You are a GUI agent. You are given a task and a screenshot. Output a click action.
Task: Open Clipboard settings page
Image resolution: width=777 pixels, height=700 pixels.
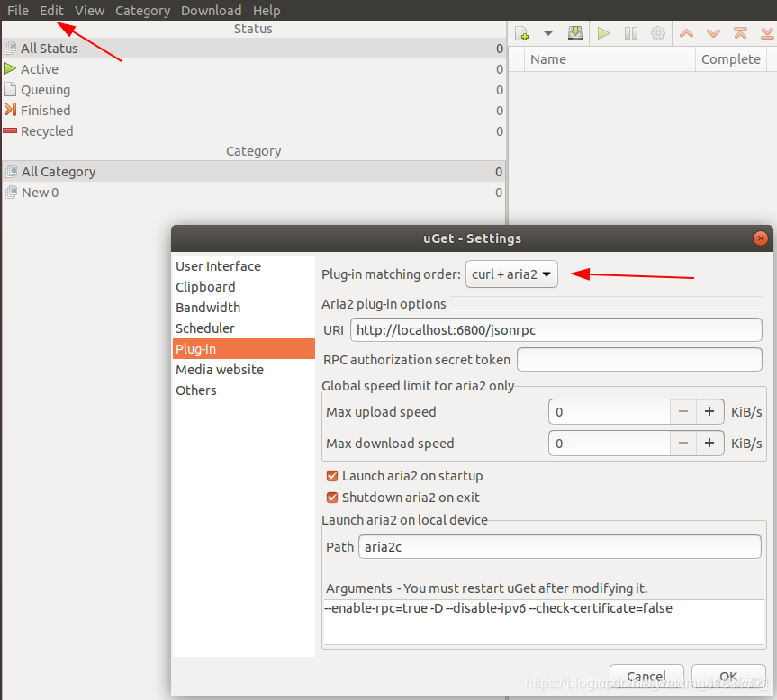(243, 287)
